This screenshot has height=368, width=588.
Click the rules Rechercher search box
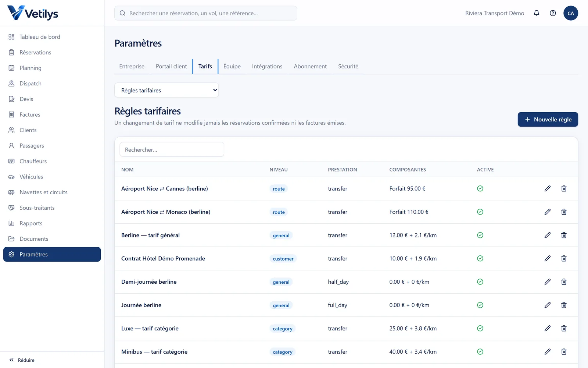point(172,149)
